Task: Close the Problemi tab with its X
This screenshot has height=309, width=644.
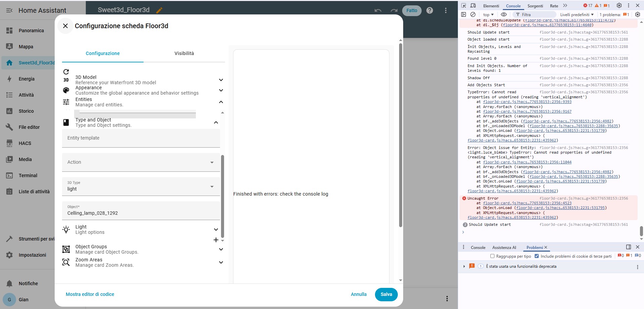Action: tap(546, 248)
